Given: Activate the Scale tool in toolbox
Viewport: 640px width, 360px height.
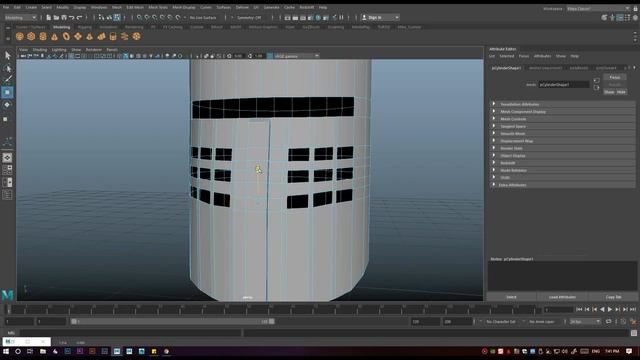Looking at the screenshot, I should [x=6, y=119].
